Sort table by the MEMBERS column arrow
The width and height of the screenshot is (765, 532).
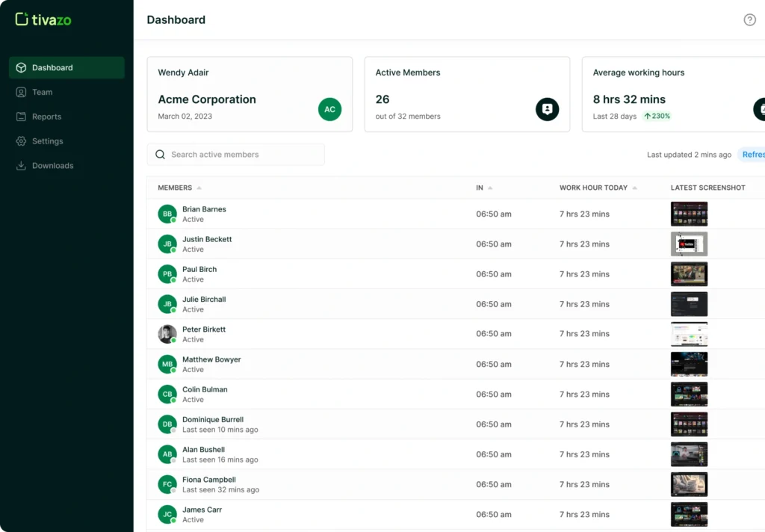coord(199,188)
